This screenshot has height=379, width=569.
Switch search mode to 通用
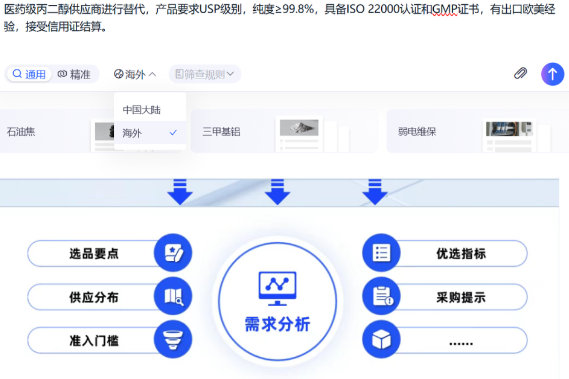coord(29,74)
